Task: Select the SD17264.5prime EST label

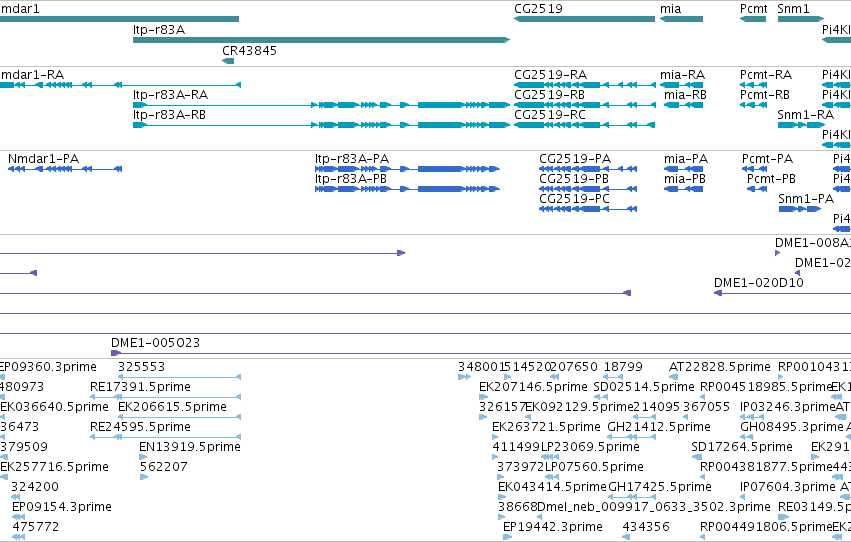Action: (x=742, y=447)
